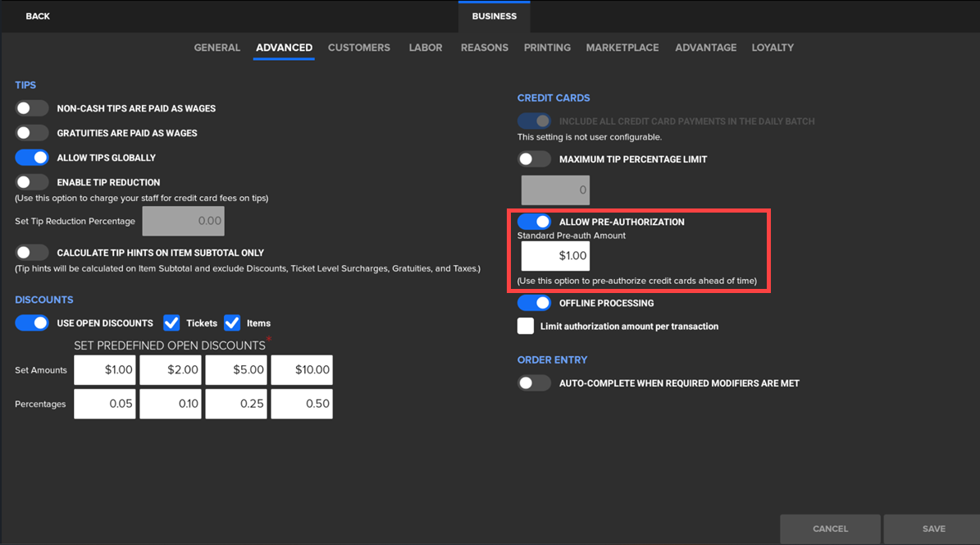
Task: Go to the Loyalty tab
Action: tap(773, 48)
